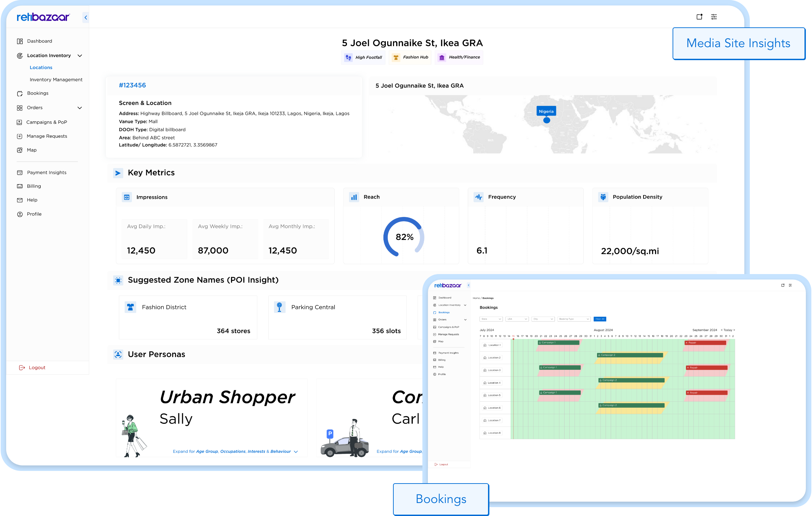Click Manage Requests icon in main sidebar
Image resolution: width=812 pixels, height=516 pixels.
20,136
